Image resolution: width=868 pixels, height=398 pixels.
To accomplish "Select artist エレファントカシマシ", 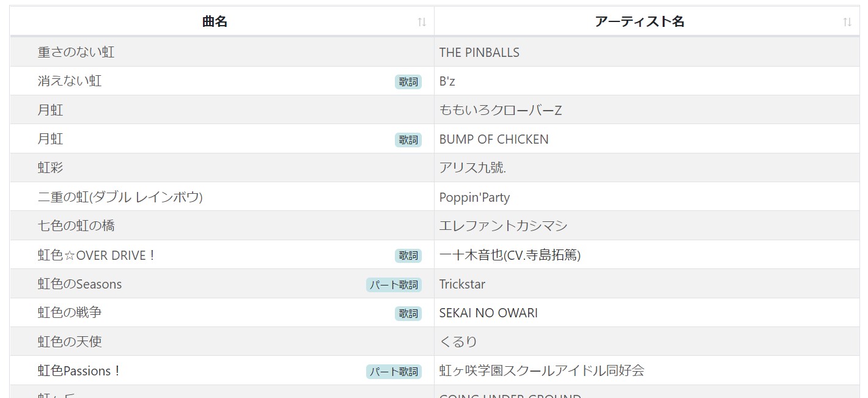I will 503,226.
